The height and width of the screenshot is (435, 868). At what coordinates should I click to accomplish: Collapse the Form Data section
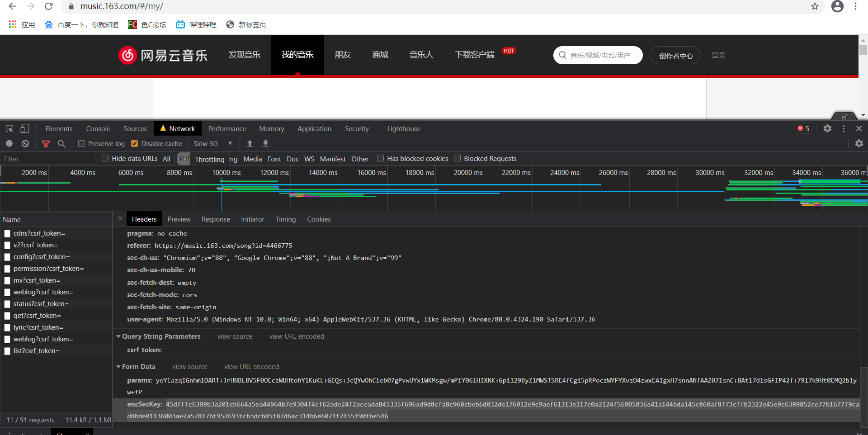(x=118, y=367)
